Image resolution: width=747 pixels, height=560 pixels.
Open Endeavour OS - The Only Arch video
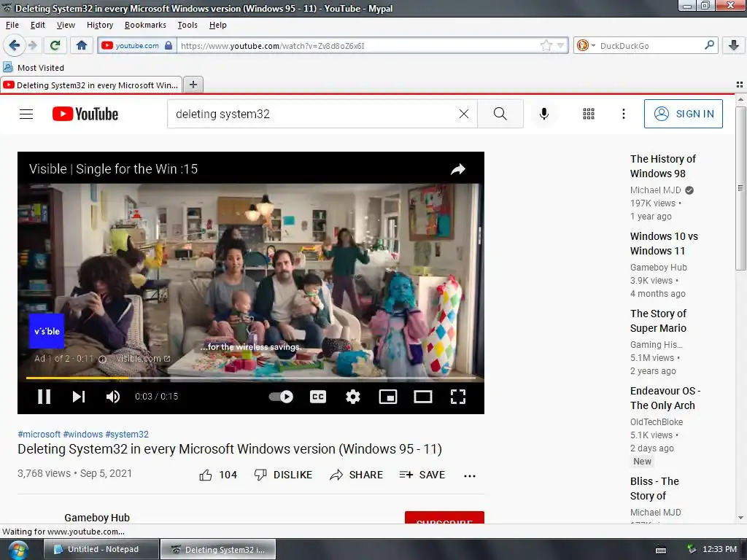tap(665, 398)
